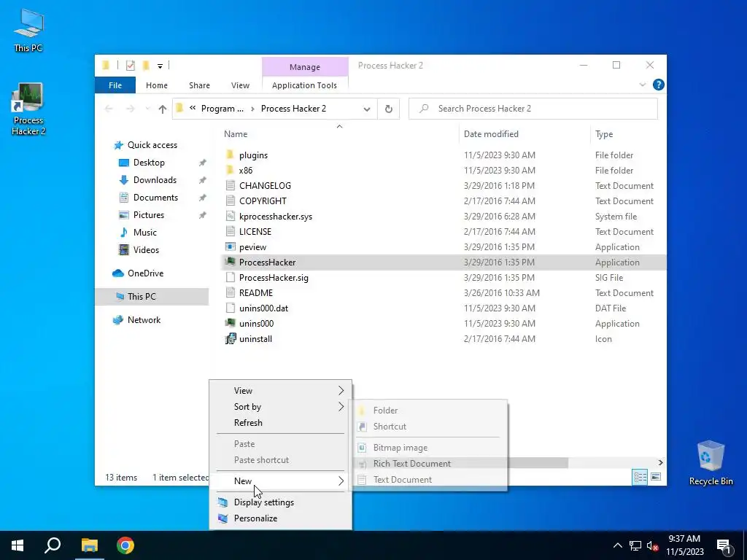Select the unins000.dat file
Viewport: 747px width, 560px height.
click(263, 308)
